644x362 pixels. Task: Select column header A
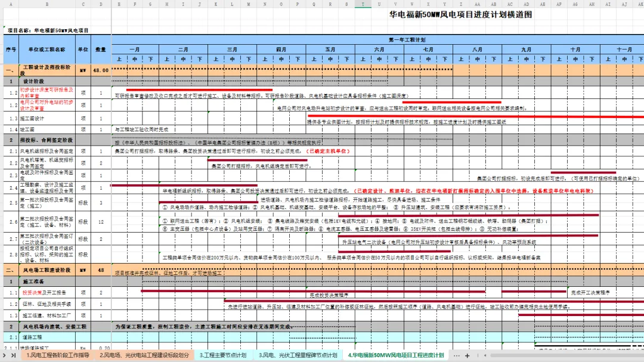11,4
